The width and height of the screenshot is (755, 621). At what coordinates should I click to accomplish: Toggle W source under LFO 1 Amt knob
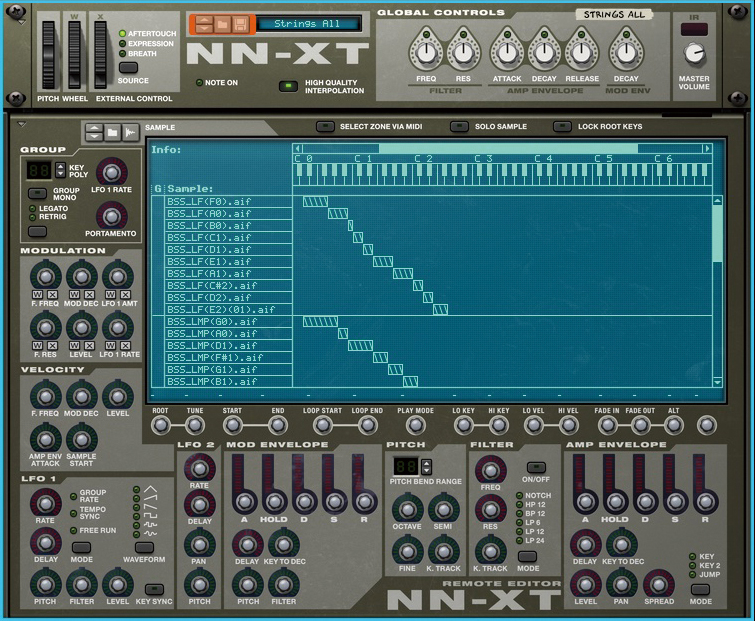(x=110, y=295)
